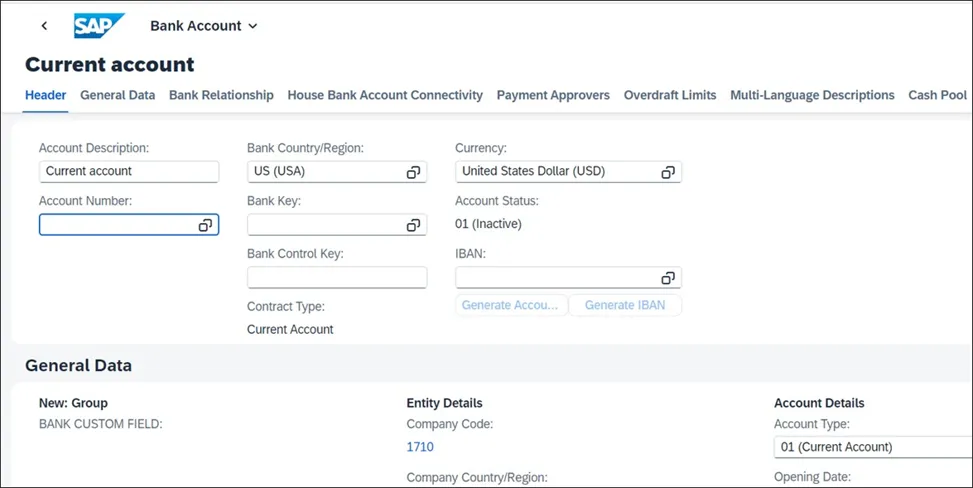Open company code 1710 link
Viewport: 973px width, 488px height.
click(420, 447)
